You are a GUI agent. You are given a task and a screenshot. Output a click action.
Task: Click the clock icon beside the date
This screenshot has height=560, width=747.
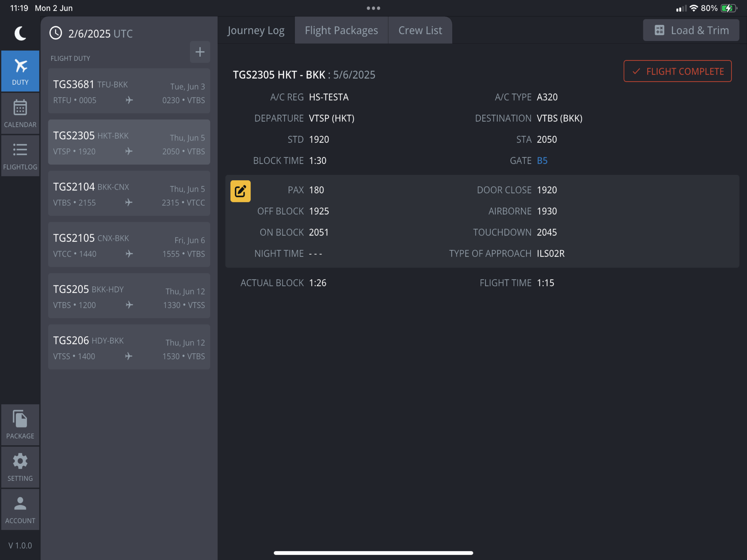(x=56, y=33)
